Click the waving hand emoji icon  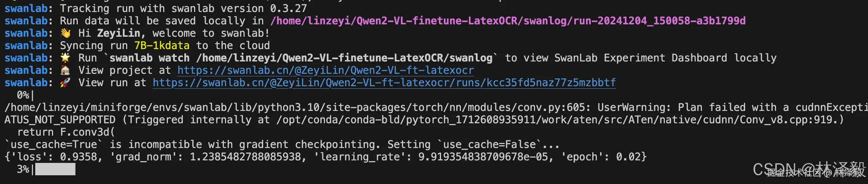pyautogui.click(x=65, y=33)
